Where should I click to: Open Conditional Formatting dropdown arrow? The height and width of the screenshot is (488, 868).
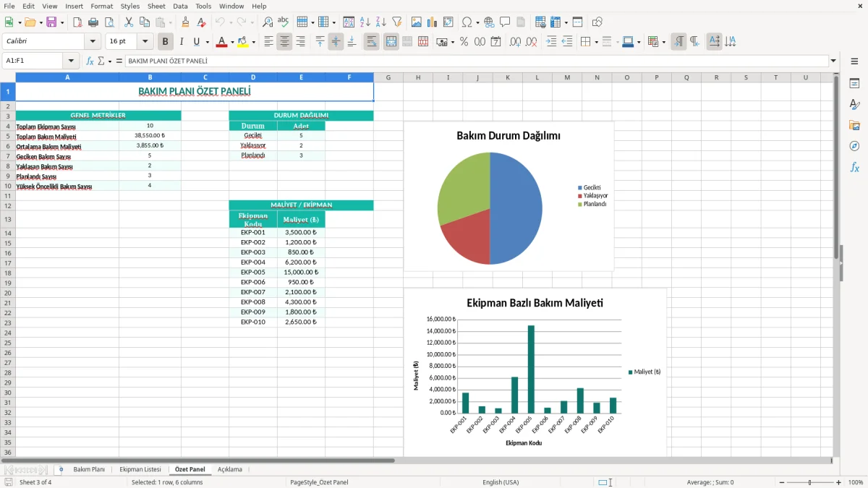click(663, 42)
